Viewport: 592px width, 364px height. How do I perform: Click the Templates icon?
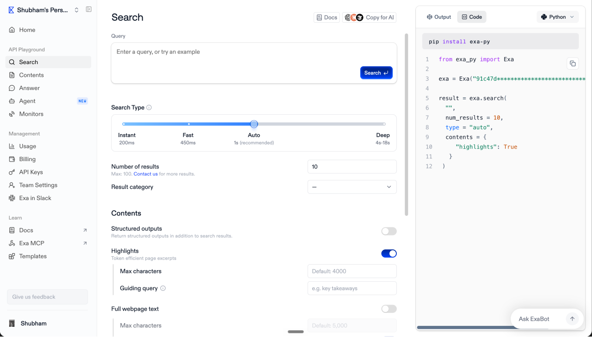coord(12,256)
